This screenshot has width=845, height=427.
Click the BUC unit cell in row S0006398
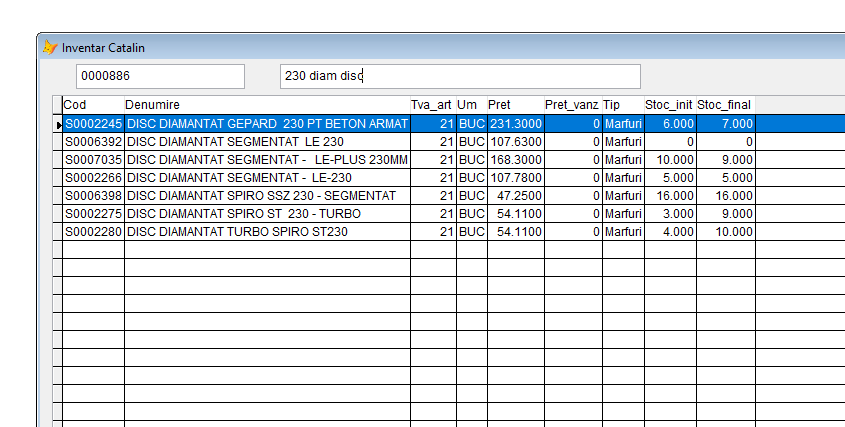tap(472, 196)
